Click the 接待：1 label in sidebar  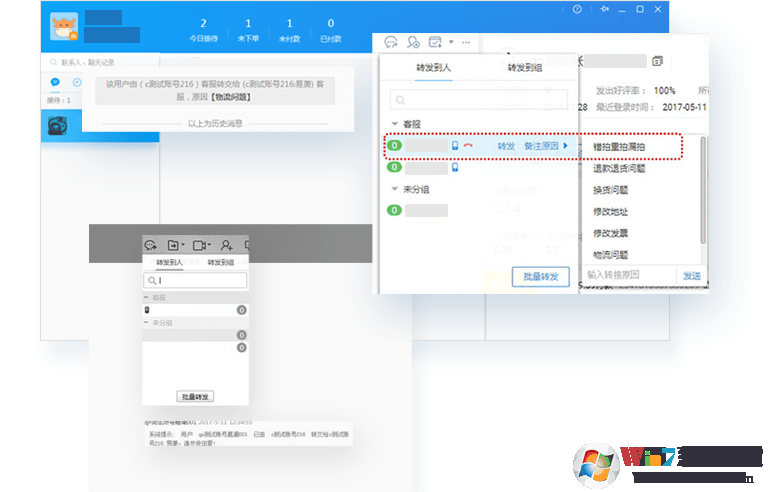click(x=59, y=100)
